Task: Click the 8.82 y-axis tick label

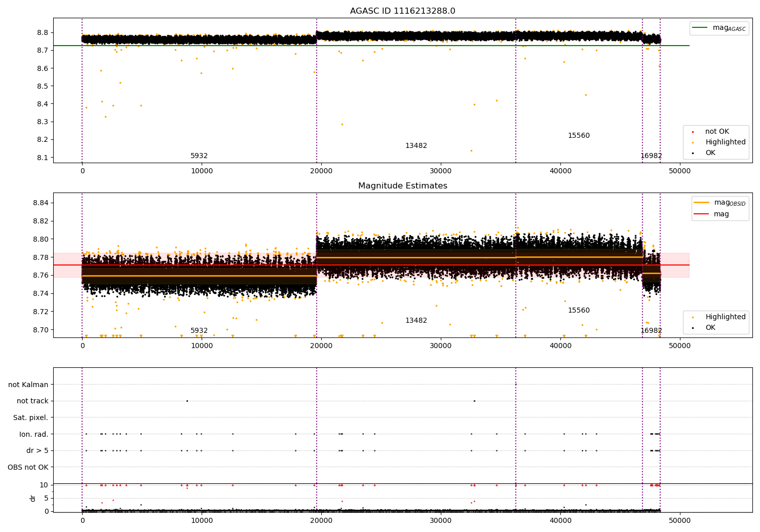Action: 41,221
